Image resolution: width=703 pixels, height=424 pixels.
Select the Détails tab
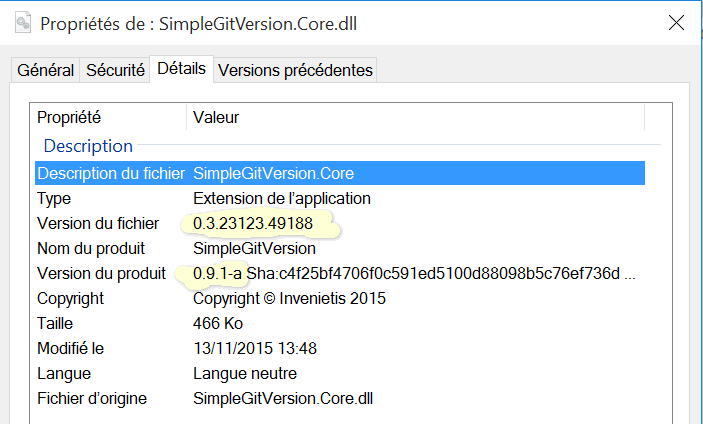coord(182,69)
